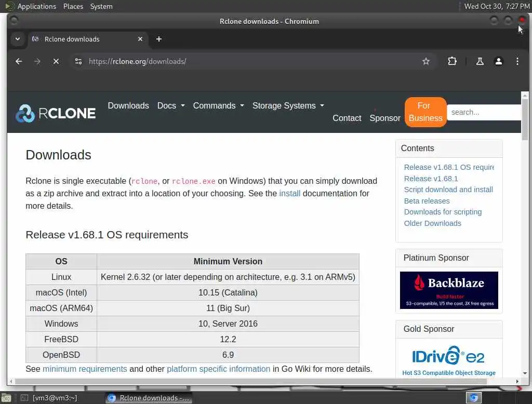The width and height of the screenshot is (532, 404).
Task: Click scroll up arrow of vertical scrollbar
Action: 525,96
